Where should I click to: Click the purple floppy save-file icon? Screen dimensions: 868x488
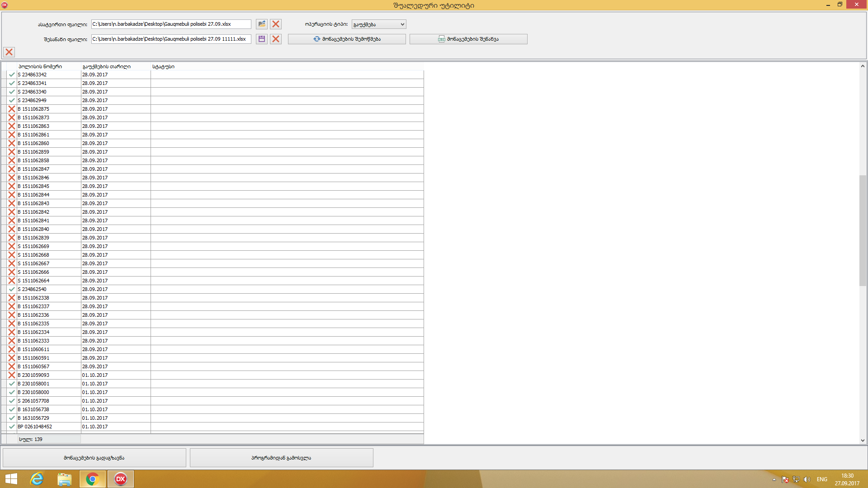pos(262,39)
